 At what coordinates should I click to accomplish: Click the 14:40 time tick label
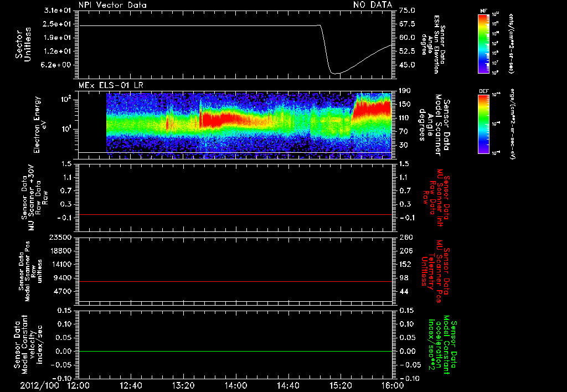288,385
